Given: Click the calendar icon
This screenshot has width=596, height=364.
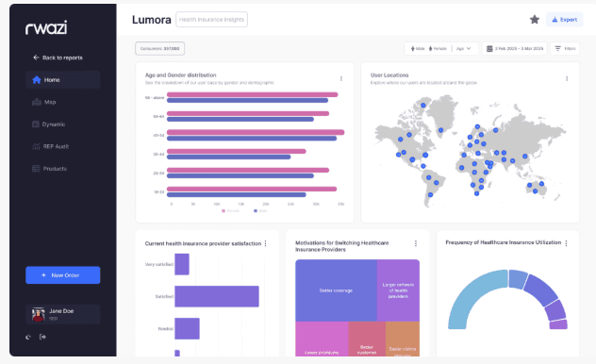Looking at the screenshot, I should 489,49.
